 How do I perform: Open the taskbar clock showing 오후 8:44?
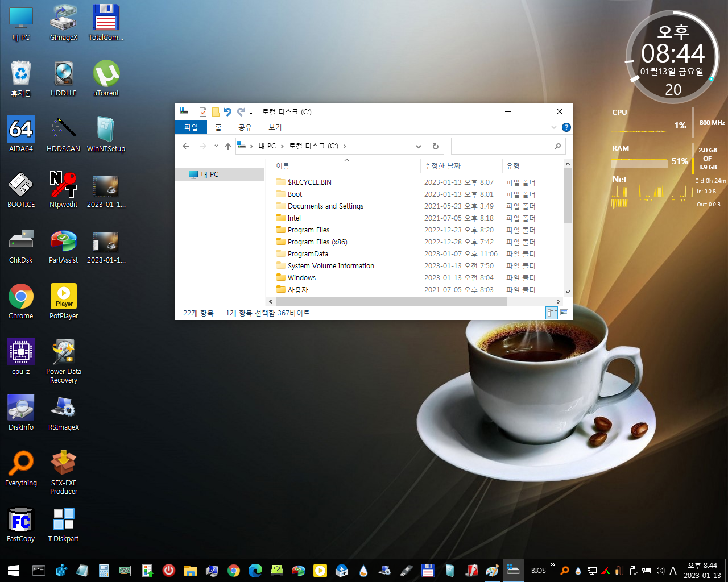pyautogui.click(x=702, y=571)
